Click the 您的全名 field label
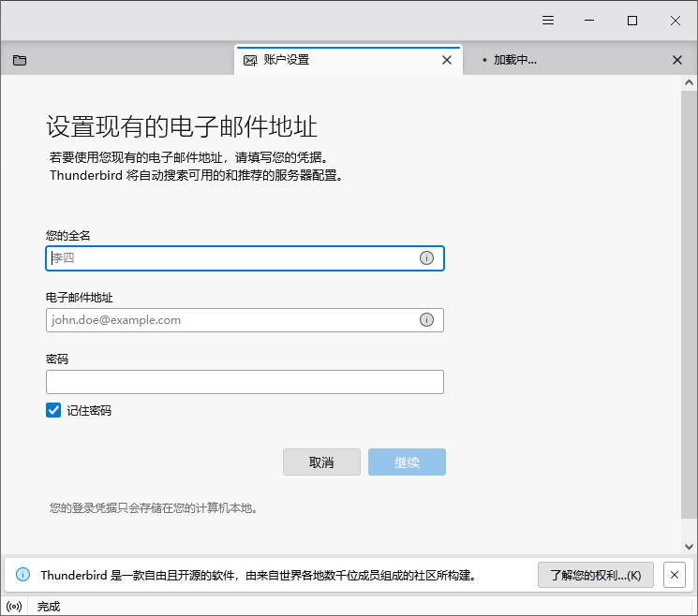 (68, 235)
